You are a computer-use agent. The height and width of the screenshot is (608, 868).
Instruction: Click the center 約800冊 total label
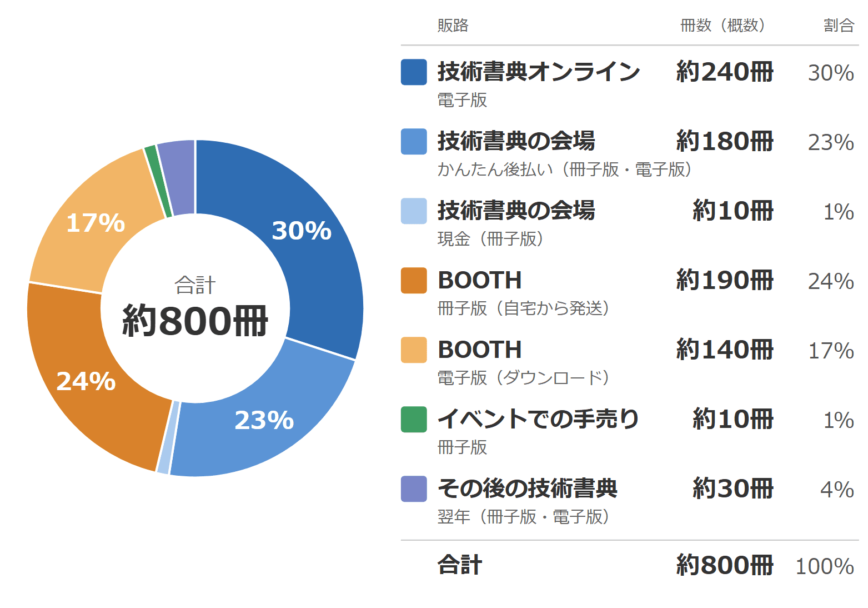(195, 321)
